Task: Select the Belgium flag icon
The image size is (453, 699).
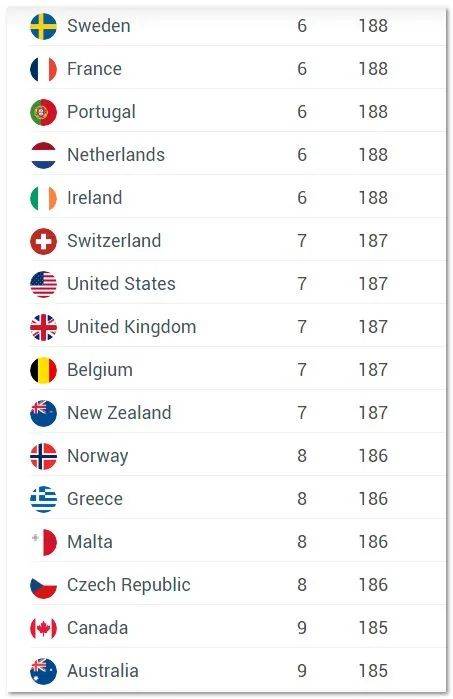Action: (43, 370)
